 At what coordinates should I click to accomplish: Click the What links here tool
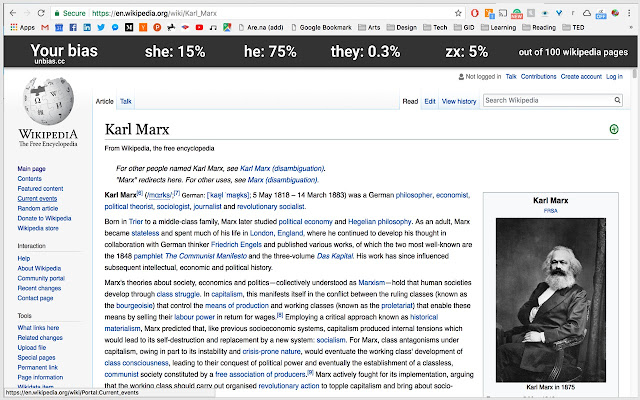coord(38,327)
